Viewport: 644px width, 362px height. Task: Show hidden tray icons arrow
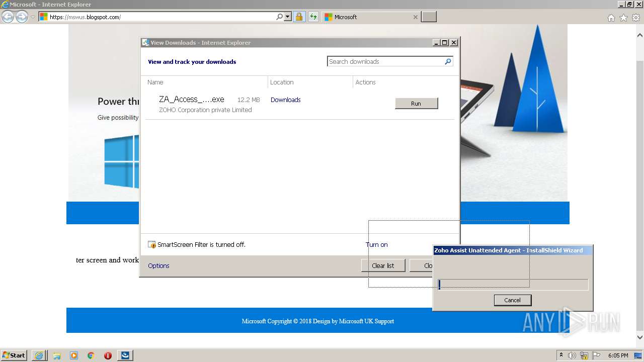click(x=561, y=355)
